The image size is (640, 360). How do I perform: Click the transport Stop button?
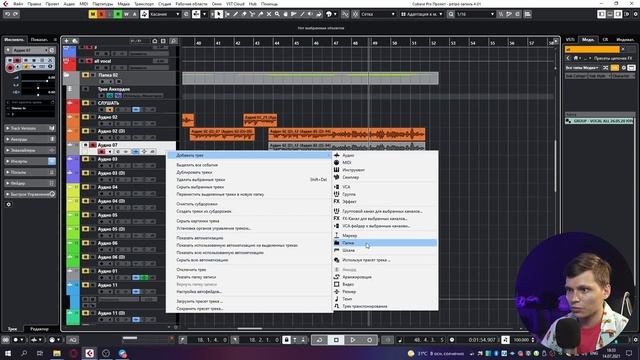pos(336,340)
